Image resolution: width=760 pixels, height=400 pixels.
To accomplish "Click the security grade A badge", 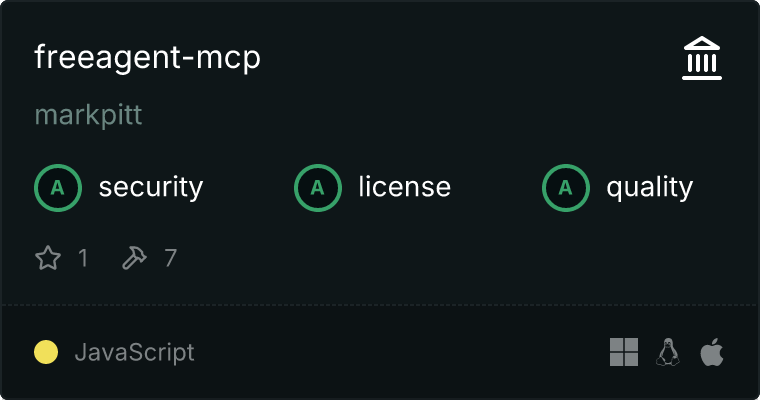I will point(58,188).
